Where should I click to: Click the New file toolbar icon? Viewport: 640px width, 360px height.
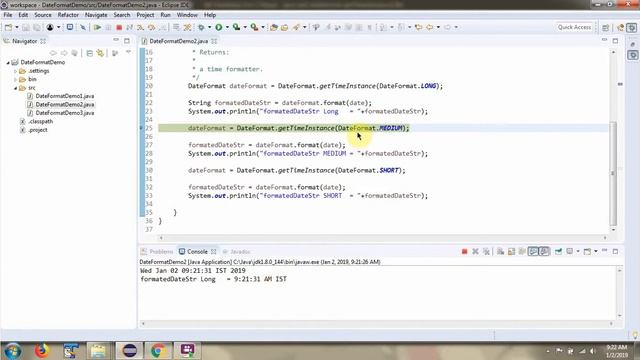(x=8, y=27)
